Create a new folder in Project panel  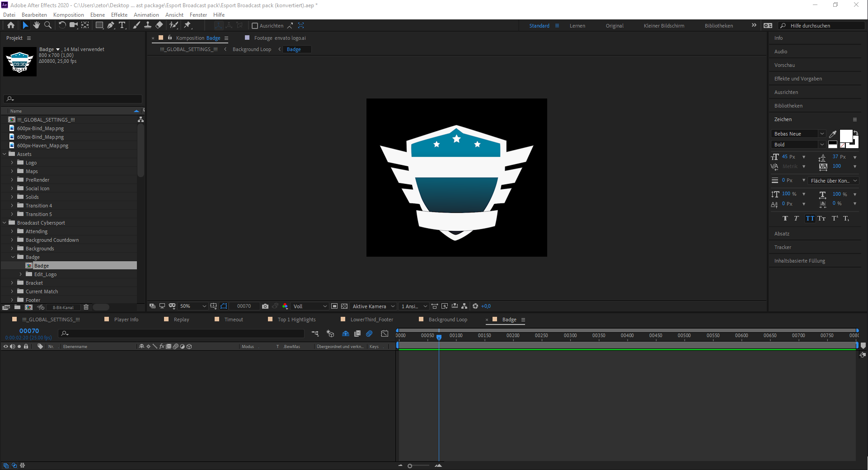[17, 307]
